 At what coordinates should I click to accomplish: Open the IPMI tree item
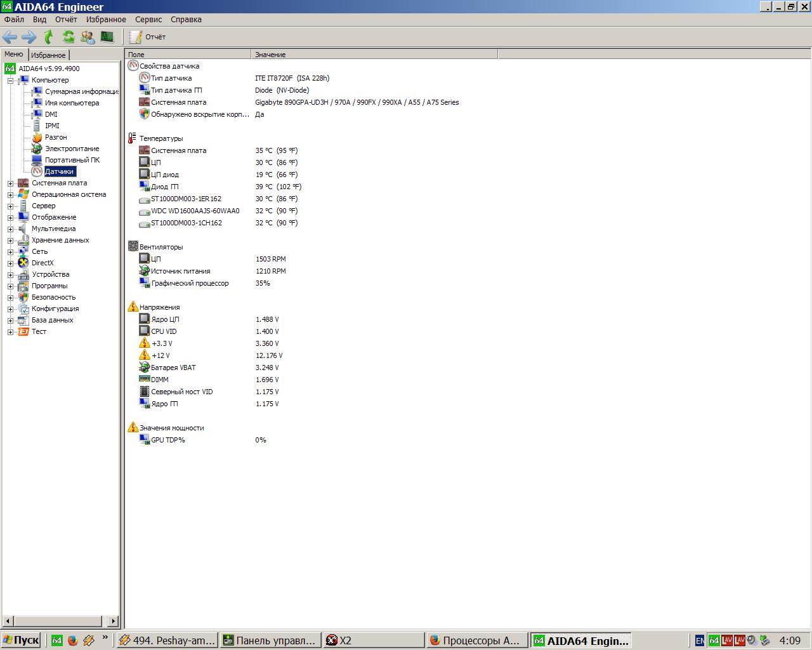point(52,126)
